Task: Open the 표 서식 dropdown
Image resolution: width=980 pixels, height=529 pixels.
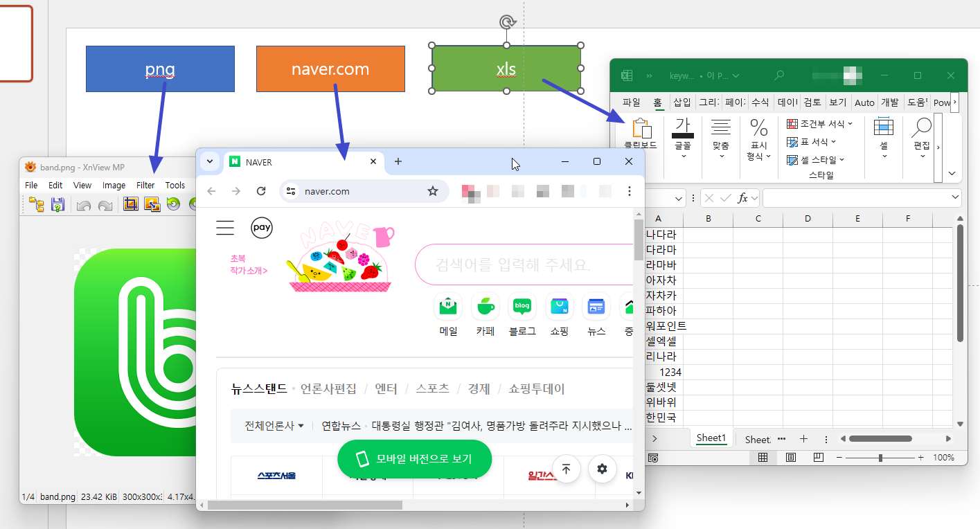Action: (x=812, y=142)
